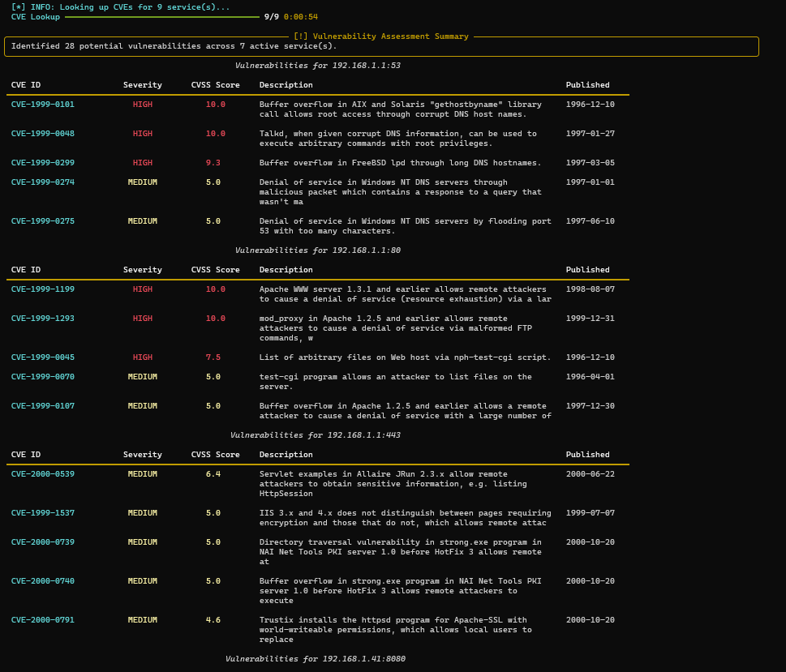Click the CVE-1999-0101 identifier
The height and width of the screenshot is (672, 786).
(43, 105)
